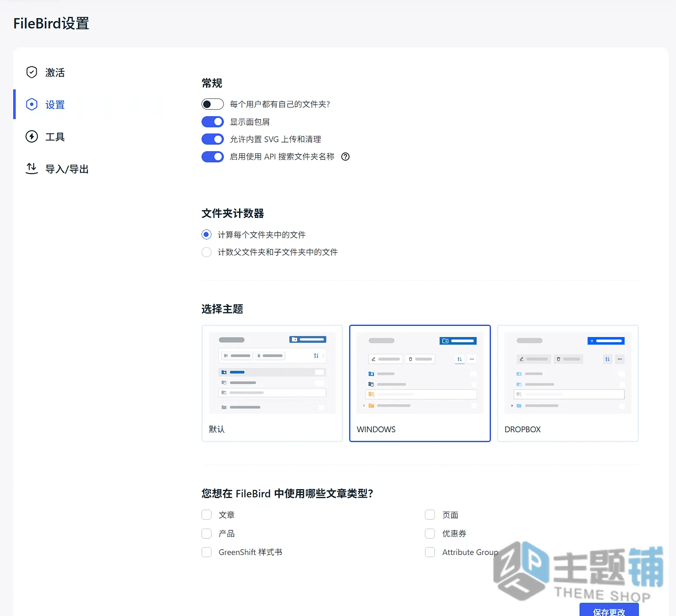Click the 常规 heading text
Image resolution: width=676 pixels, height=616 pixels.
pyautogui.click(x=212, y=83)
